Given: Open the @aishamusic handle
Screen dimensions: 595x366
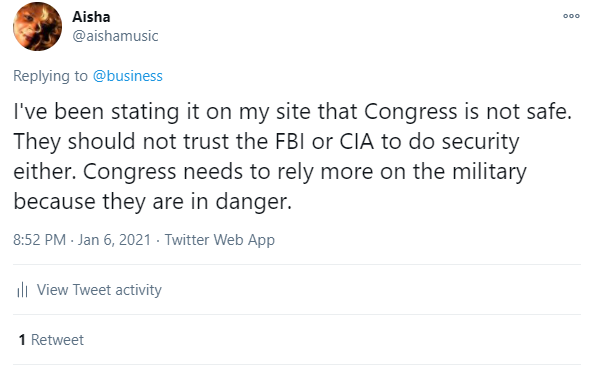Looking at the screenshot, I should [x=115, y=36].
